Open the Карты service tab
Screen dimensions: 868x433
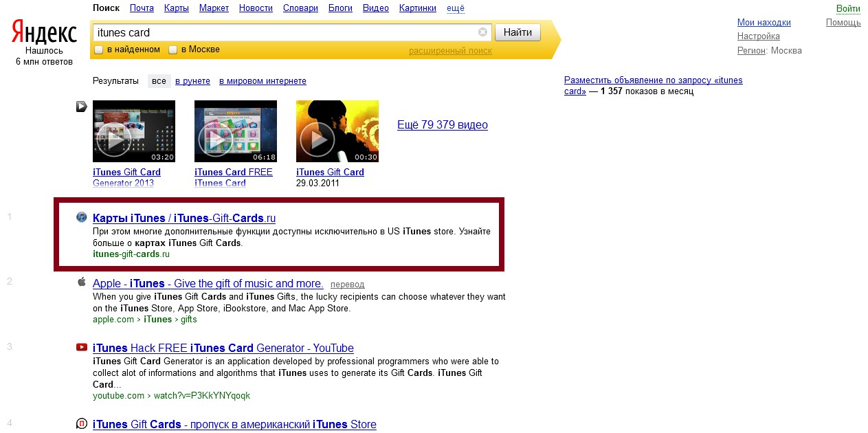pyautogui.click(x=177, y=8)
